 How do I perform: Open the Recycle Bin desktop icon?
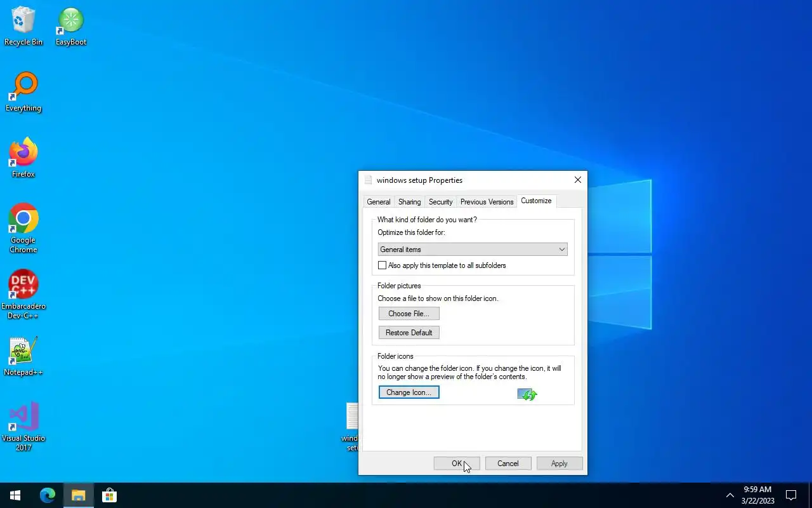[x=23, y=26]
